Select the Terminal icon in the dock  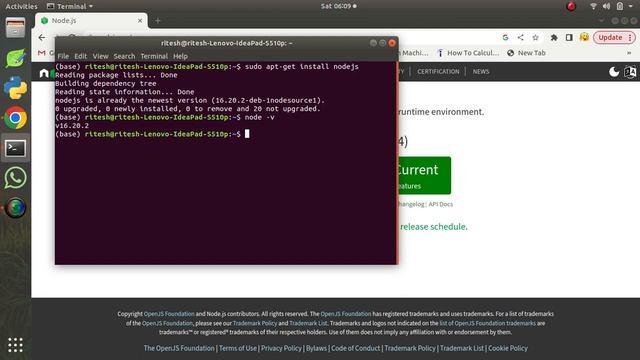pyautogui.click(x=15, y=148)
